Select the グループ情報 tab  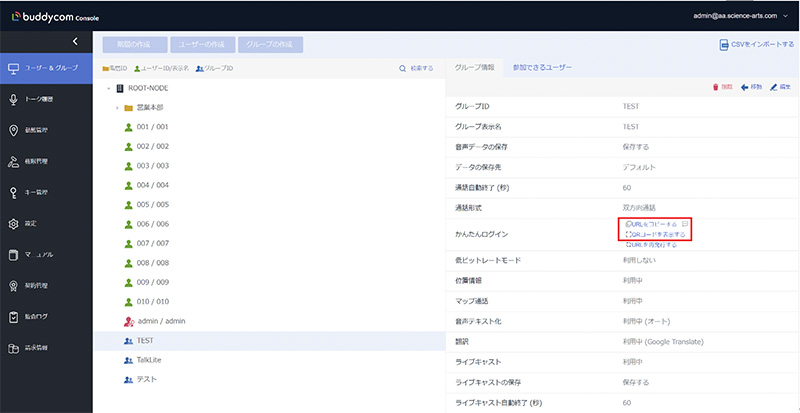tap(473, 67)
